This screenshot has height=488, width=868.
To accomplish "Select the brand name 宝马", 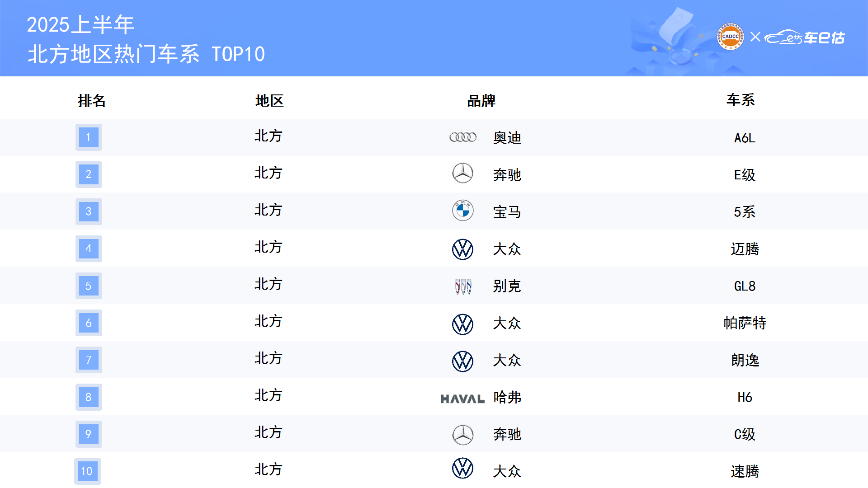I will tap(507, 212).
